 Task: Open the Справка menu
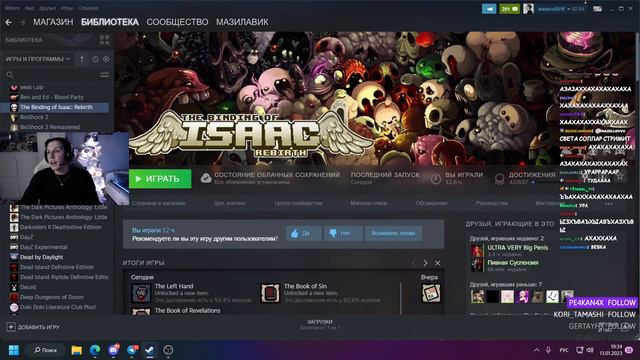(88, 8)
